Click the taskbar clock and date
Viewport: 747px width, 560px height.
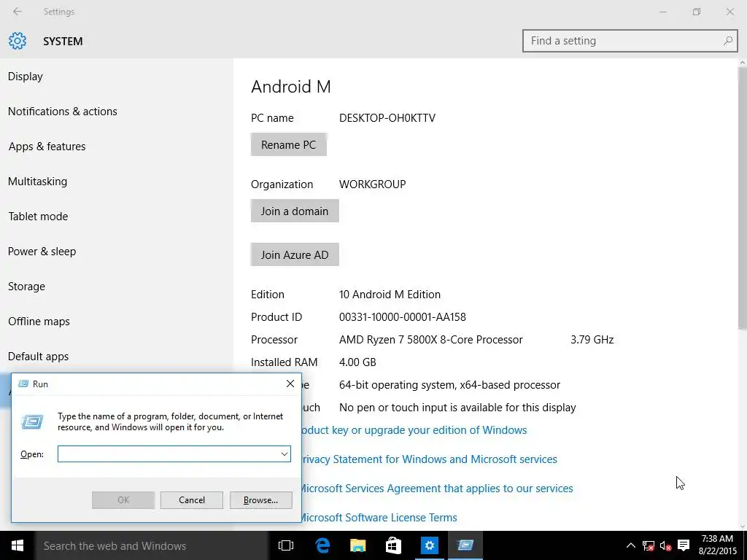pyautogui.click(x=718, y=545)
